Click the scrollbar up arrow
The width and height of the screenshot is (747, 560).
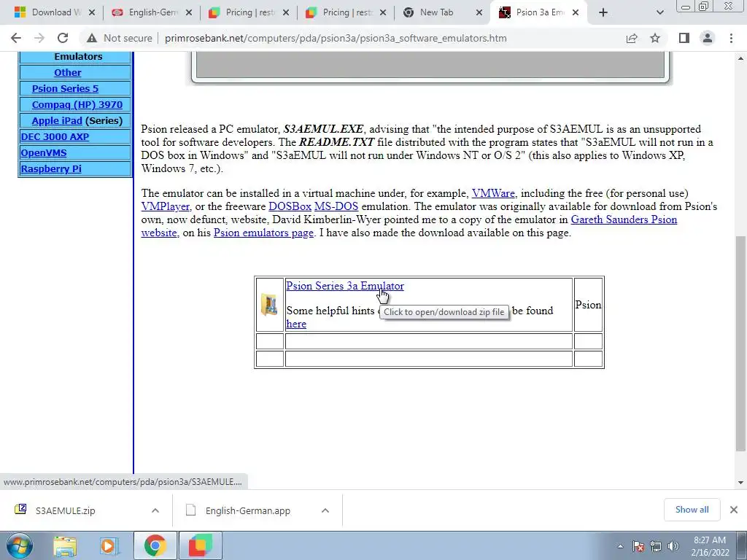(x=740, y=58)
